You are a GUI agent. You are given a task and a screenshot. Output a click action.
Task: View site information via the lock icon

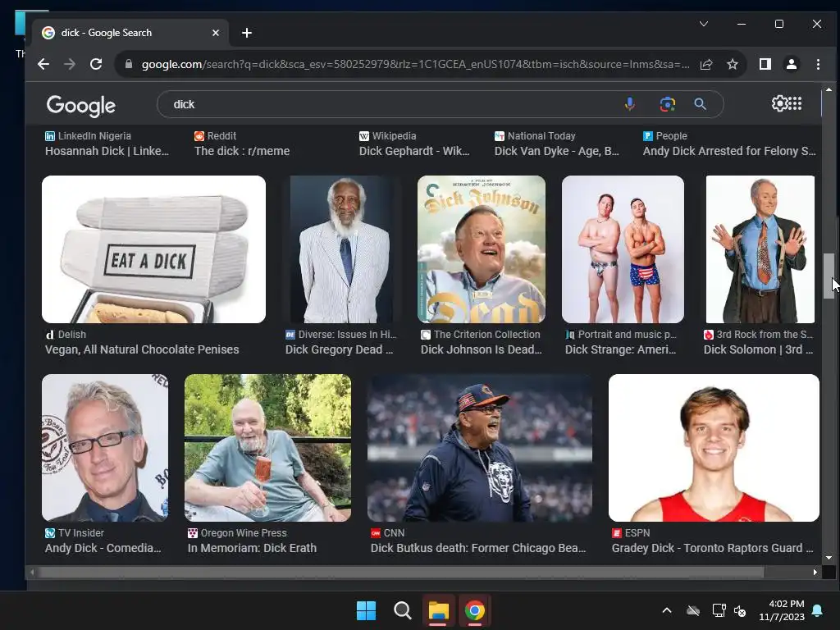[x=129, y=64]
